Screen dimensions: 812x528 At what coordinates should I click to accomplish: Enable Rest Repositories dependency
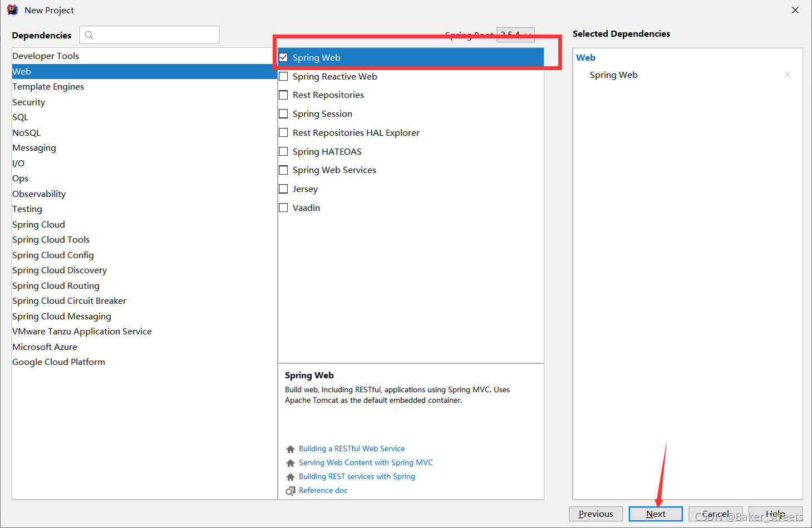click(284, 95)
